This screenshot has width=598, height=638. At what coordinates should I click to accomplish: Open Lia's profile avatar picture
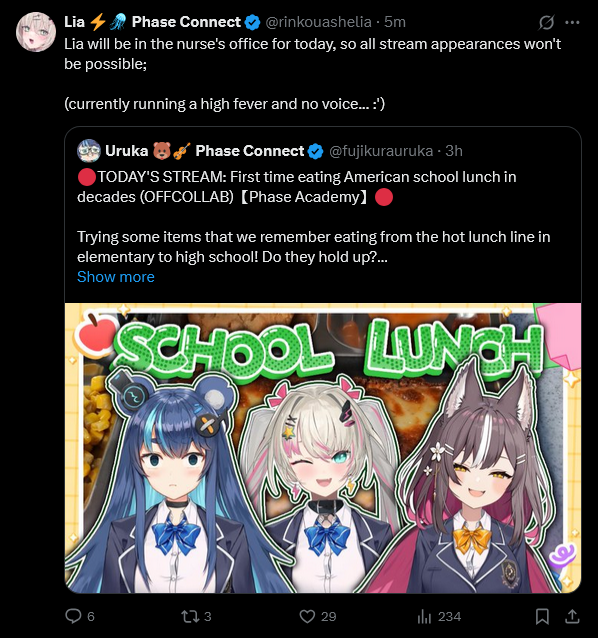point(36,32)
